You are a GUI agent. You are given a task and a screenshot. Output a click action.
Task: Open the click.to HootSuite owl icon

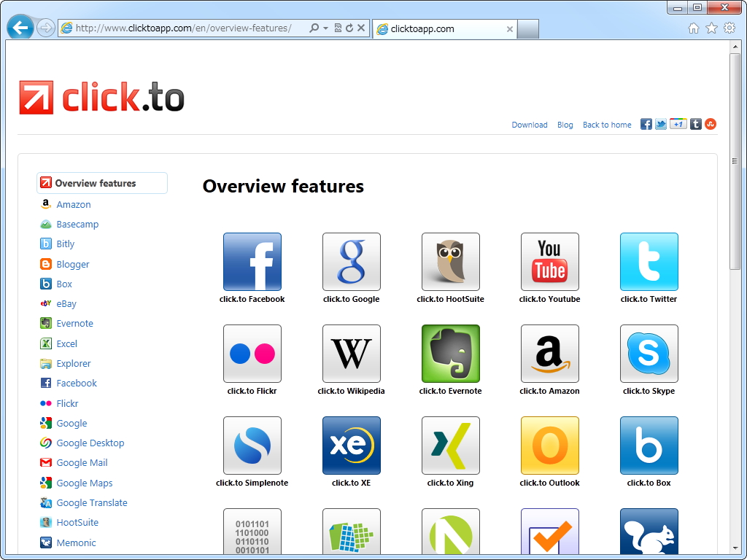click(450, 262)
